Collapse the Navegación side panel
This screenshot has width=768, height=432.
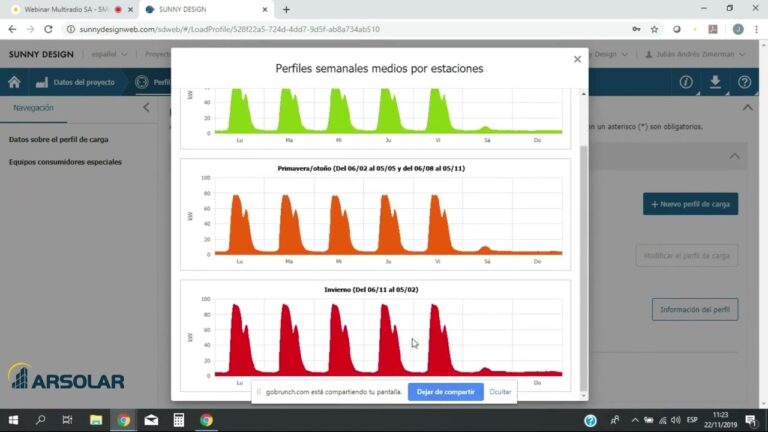click(146, 107)
